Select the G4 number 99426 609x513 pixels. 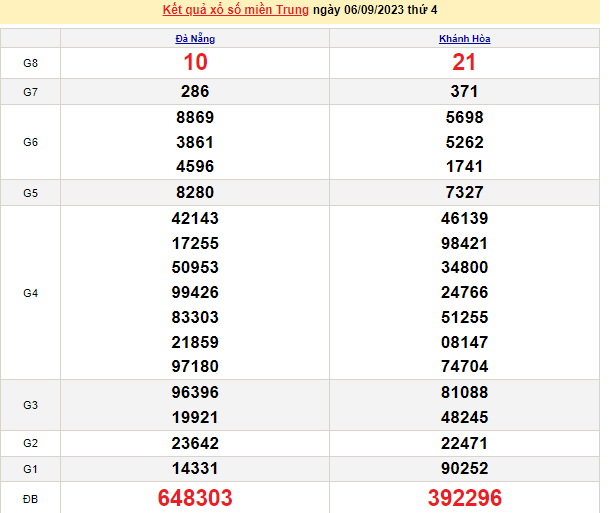[x=195, y=293]
